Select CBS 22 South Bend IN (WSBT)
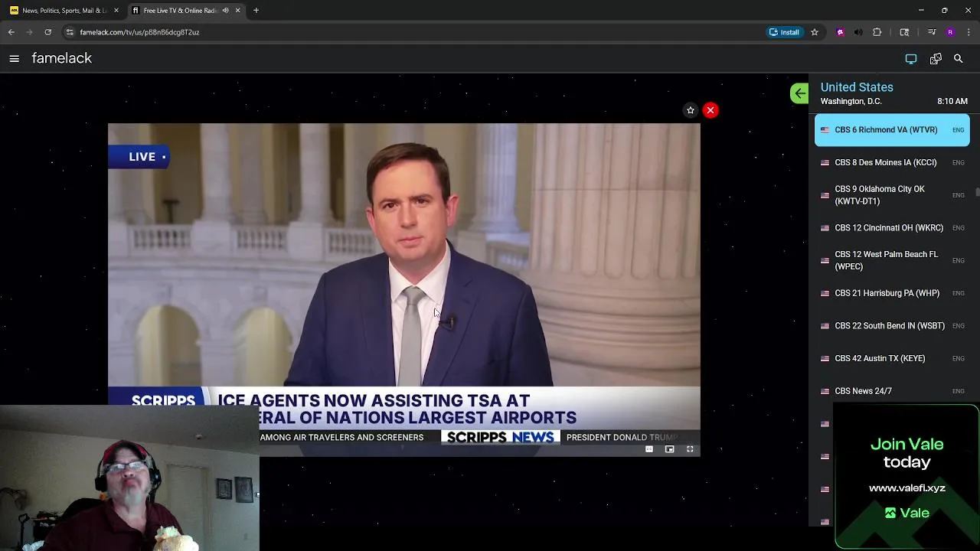 coord(892,326)
